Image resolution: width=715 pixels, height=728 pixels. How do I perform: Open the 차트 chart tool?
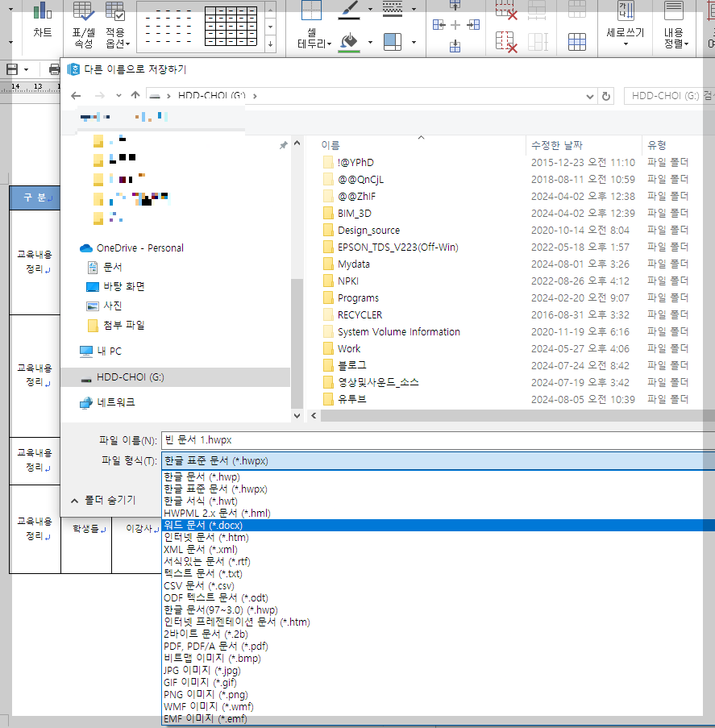point(42,21)
